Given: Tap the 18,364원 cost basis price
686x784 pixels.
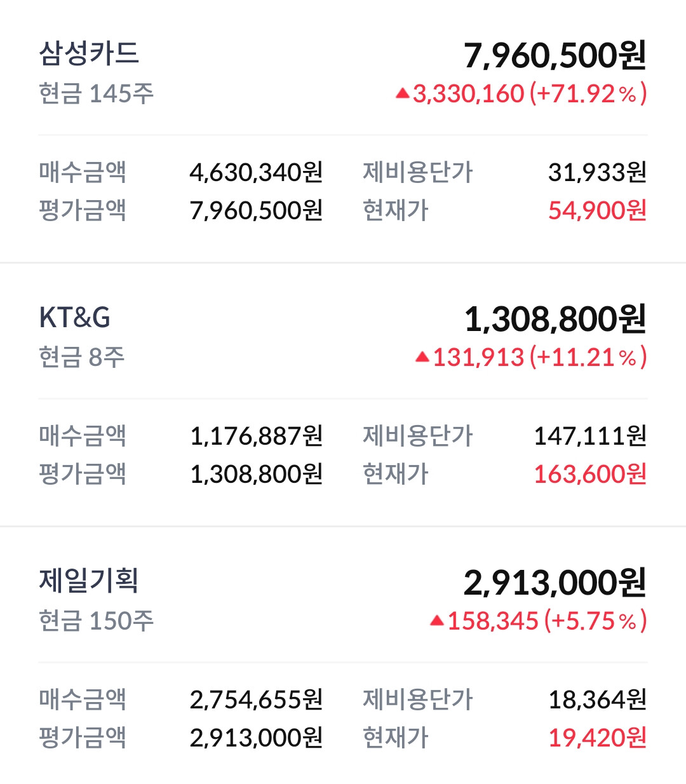Looking at the screenshot, I should pyautogui.click(x=597, y=700).
